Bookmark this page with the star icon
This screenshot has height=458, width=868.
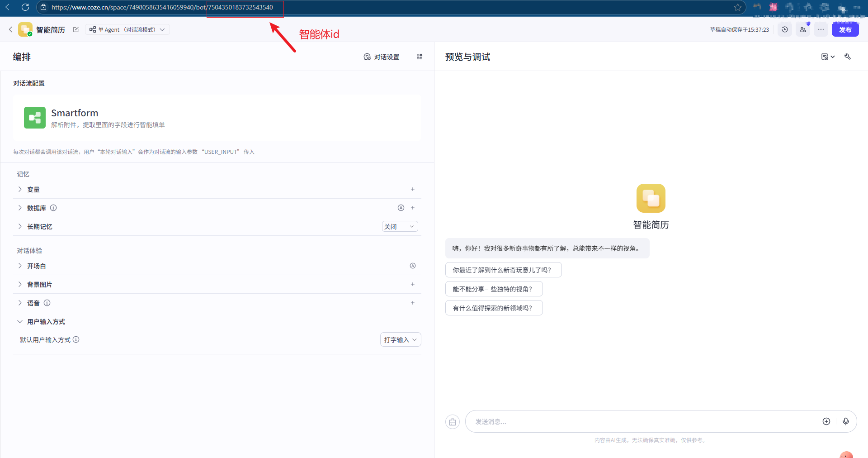click(738, 7)
